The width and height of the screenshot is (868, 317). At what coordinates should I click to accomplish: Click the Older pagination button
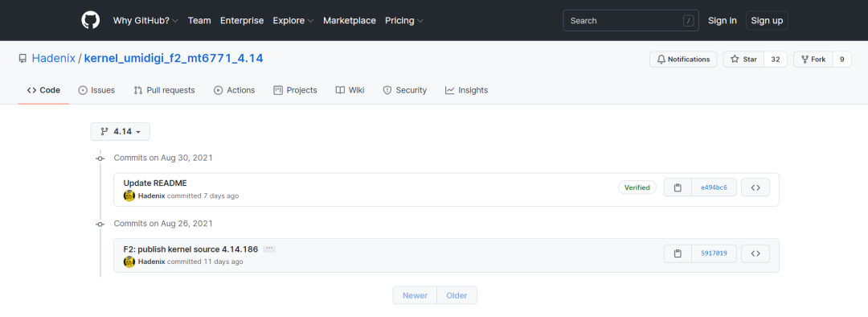(457, 295)
